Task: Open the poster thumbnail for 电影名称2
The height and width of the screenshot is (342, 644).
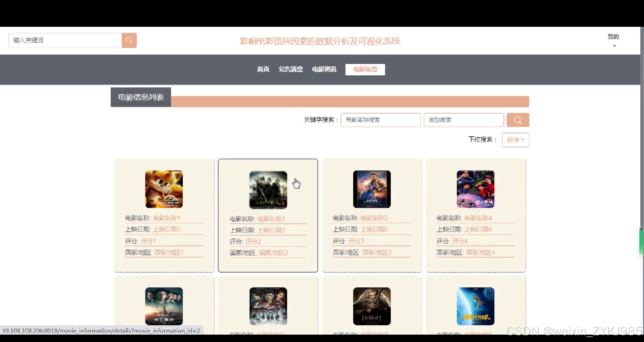Action: coord(268,190)
